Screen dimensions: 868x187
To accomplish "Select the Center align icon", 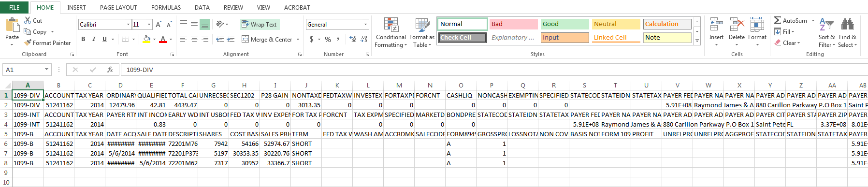I will point(194,39).
